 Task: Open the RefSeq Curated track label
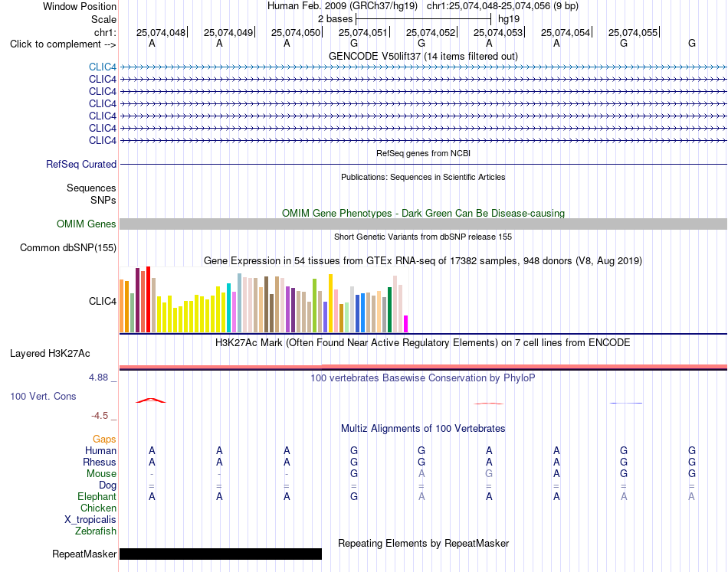point(81,164)
